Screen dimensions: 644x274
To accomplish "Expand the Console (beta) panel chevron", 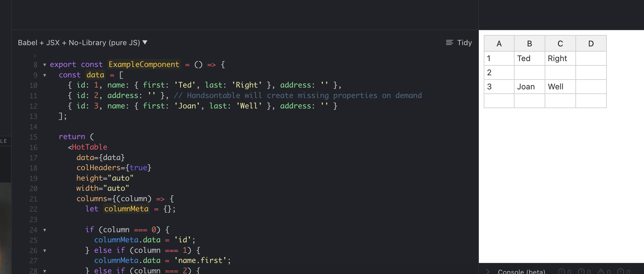I will click(x=488, y=272).
